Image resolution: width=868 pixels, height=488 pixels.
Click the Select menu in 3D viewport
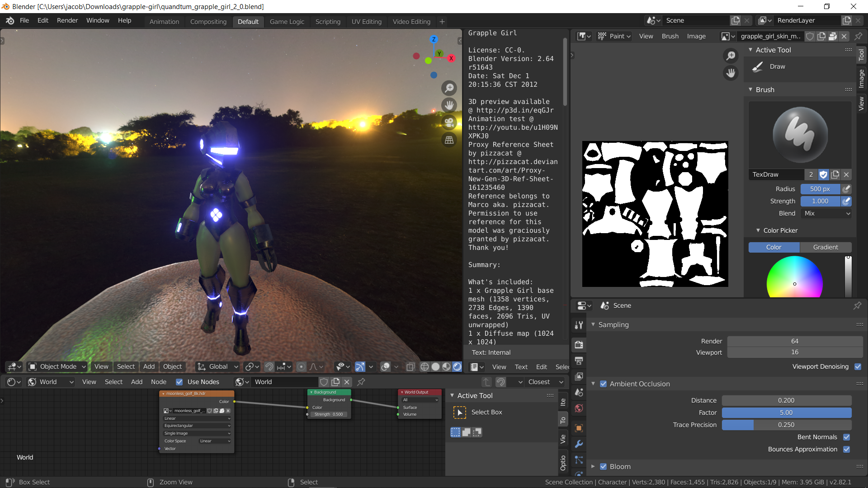tap(126, 366)
